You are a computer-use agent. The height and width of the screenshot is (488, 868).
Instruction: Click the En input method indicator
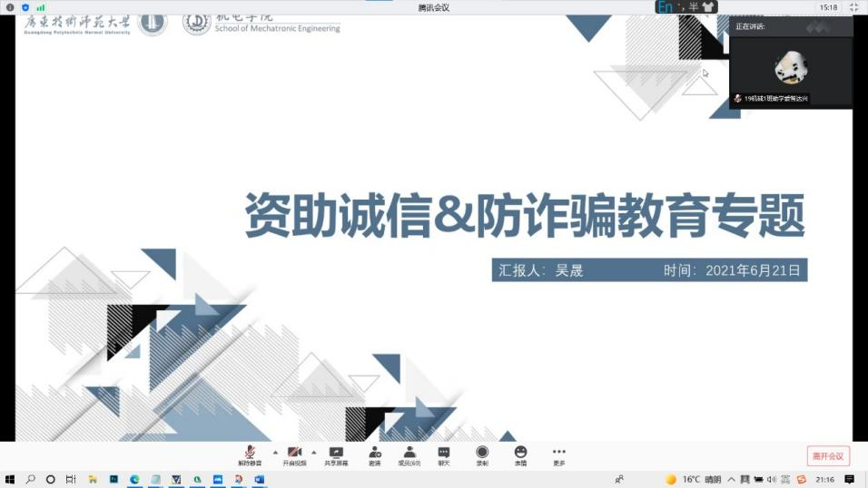666,7
